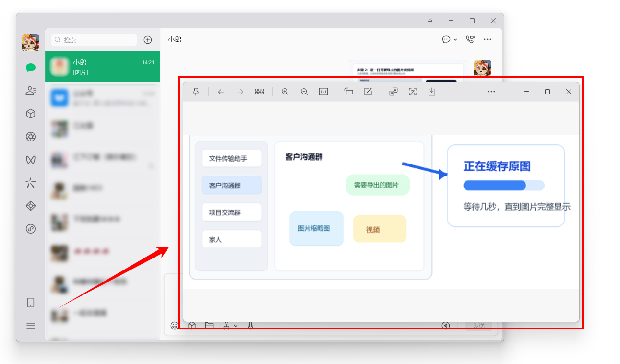The image size is (620, 364).
Task: Open the more options in chat header
Action: (x=488, y=39)
